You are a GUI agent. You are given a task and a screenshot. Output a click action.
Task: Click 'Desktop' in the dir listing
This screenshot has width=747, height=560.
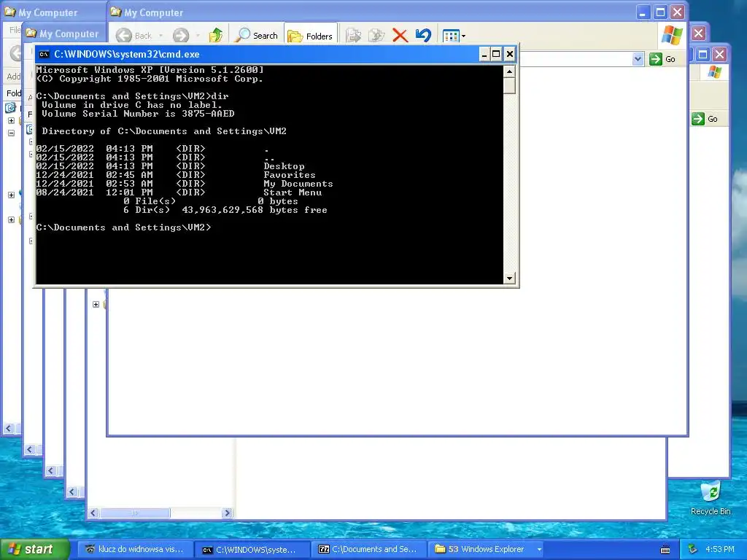click(284, 166)
